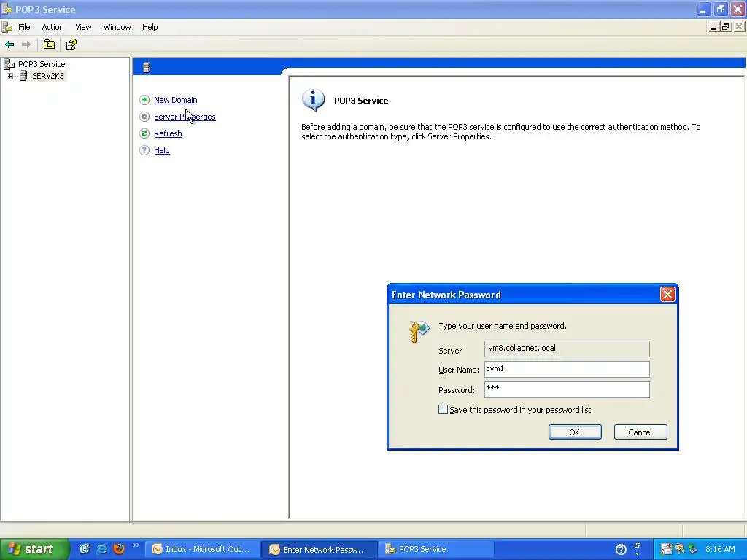Click the User Name field containing cvm1

pyautogui.click(x=567, y=369)
